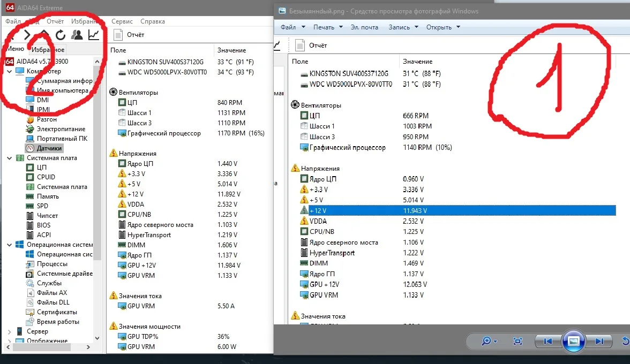Expand the Сервер tree branch

[9, 331]
